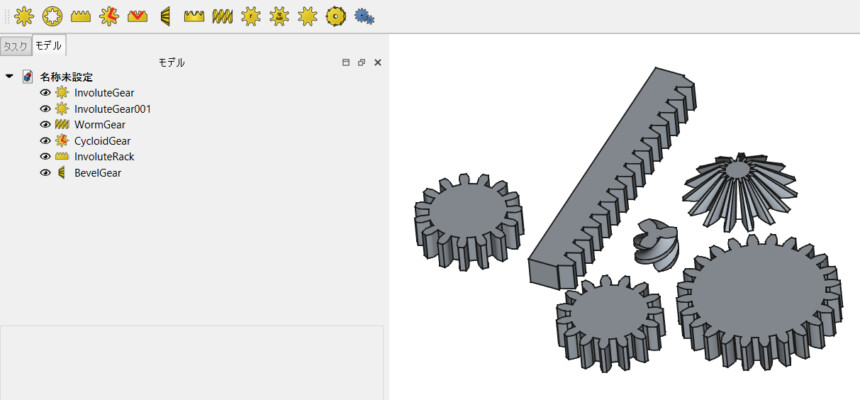Select InvoluteRack in the model tree
The height and width of the screenshot is (400, 860).
tap(104, 156)
